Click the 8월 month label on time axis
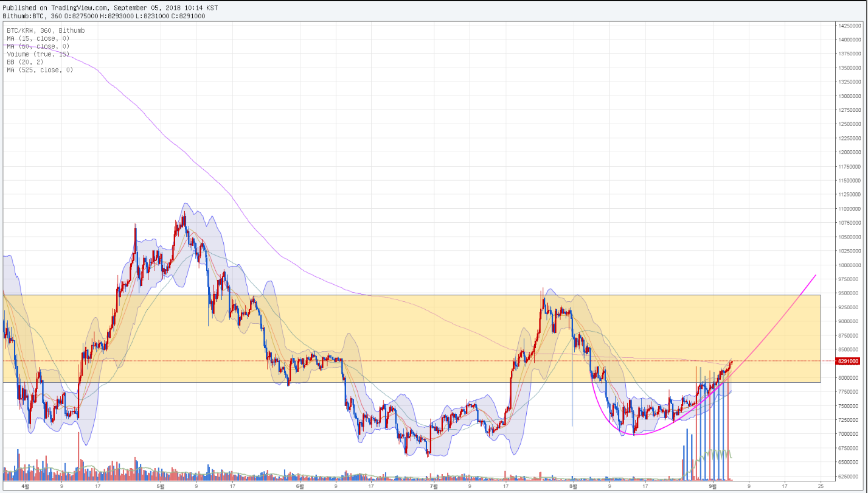Image resolution: width=868 pixels, height=493 pixels. click(573, 486)
